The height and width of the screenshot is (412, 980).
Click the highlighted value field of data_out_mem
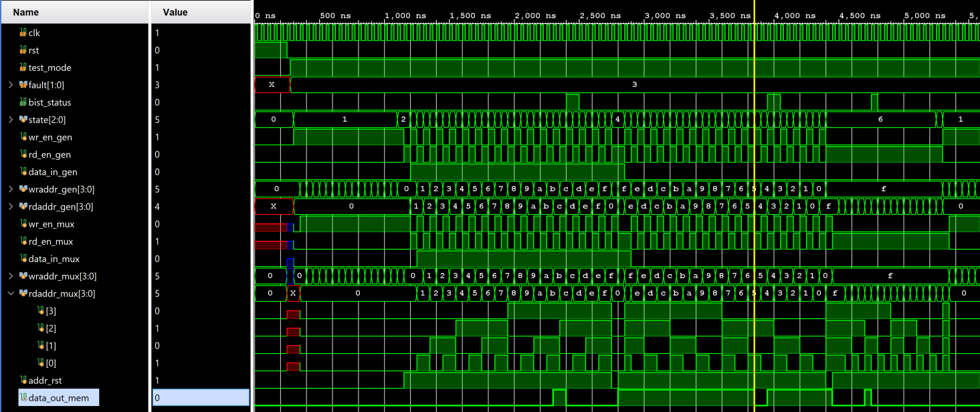[x=201, y=397]
